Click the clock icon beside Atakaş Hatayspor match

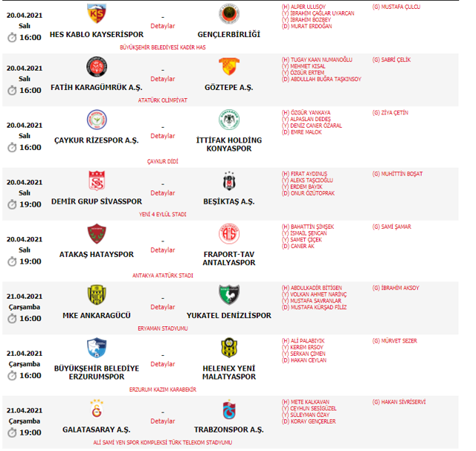[x=12, y=262]
